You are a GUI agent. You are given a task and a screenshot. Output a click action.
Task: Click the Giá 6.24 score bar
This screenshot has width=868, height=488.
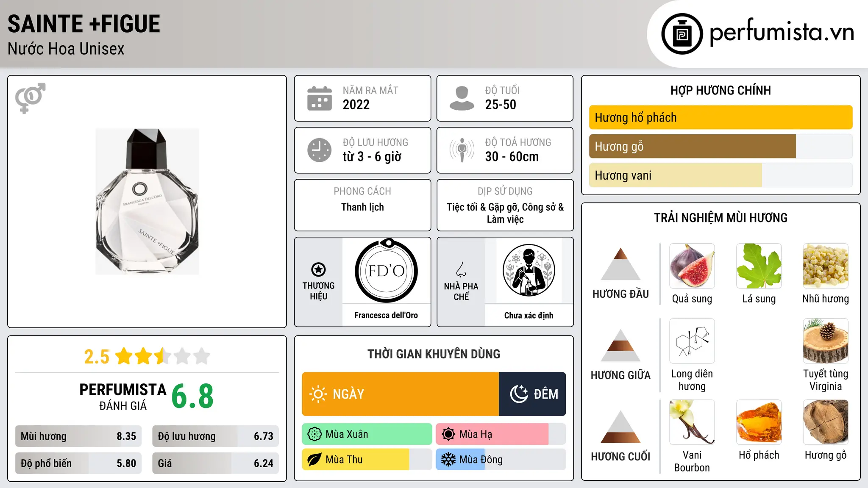click(215, 463)
